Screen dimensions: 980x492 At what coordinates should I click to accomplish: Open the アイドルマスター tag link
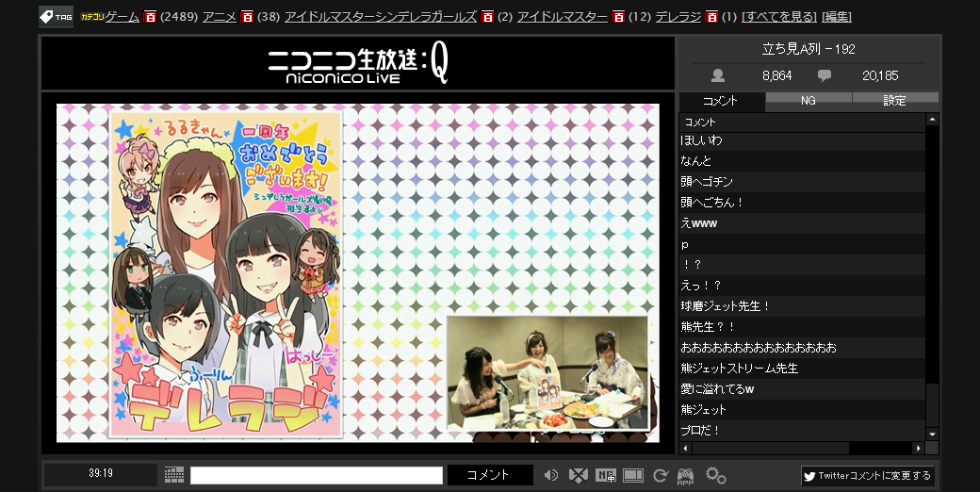coord(563,17)
